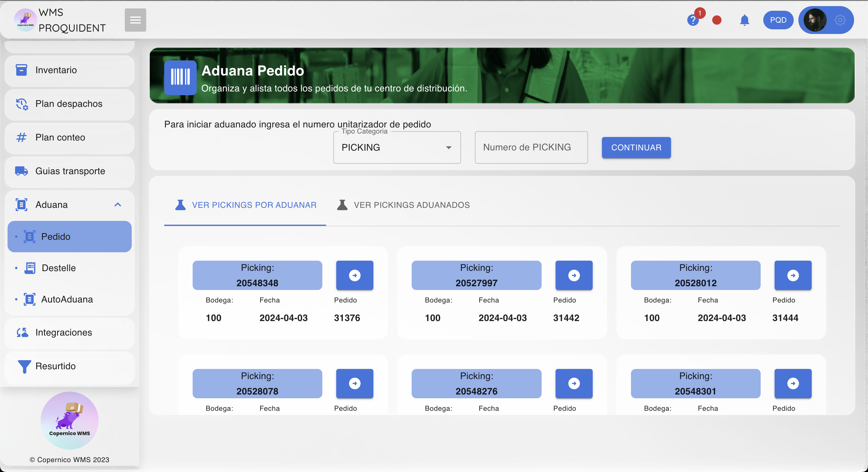Focus the Numero de PICKING field
The height and width of the screenshot is (472, 868).
point(531,148)
